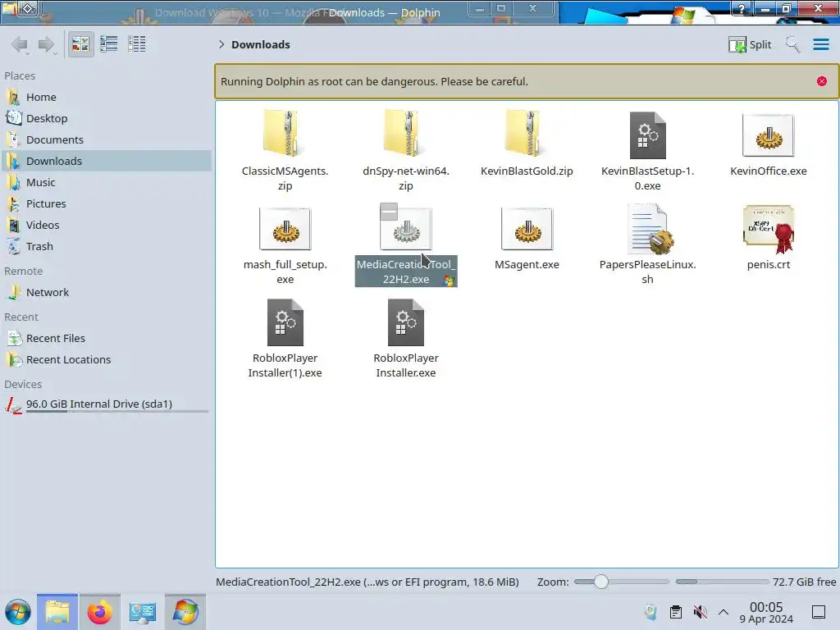Image resolution: width=840 pixels, height=630 pixels.
Task: Select RobloxPlayerInstaller(1).exe icon
Action: pos(285,322)
